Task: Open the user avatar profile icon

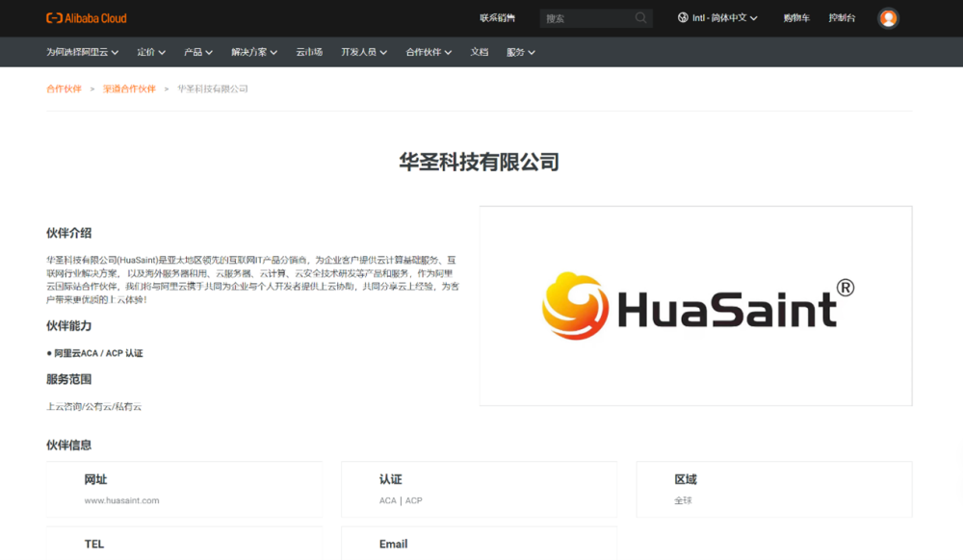Action: click(x=888, y=17)
